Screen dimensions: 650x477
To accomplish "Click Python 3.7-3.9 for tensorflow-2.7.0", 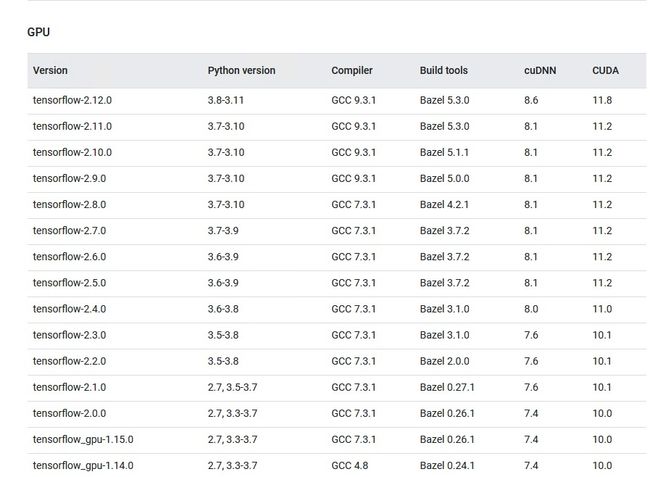I will pyautogui.click(x=223, y=231).
